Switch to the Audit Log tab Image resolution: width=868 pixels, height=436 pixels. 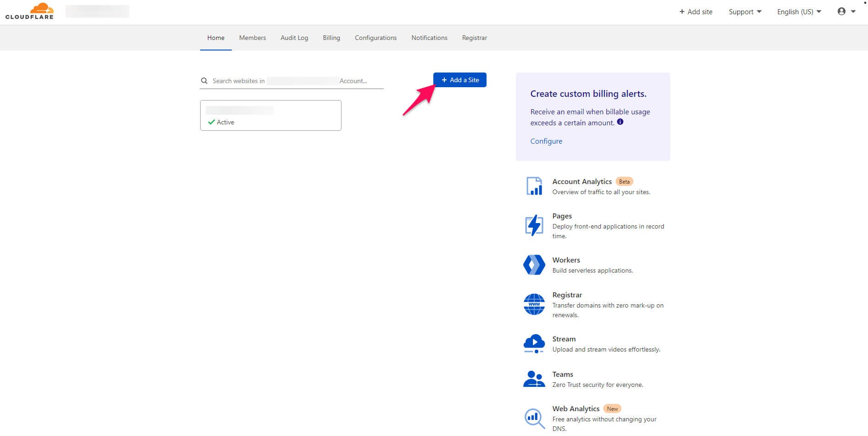tap(294, 38)
